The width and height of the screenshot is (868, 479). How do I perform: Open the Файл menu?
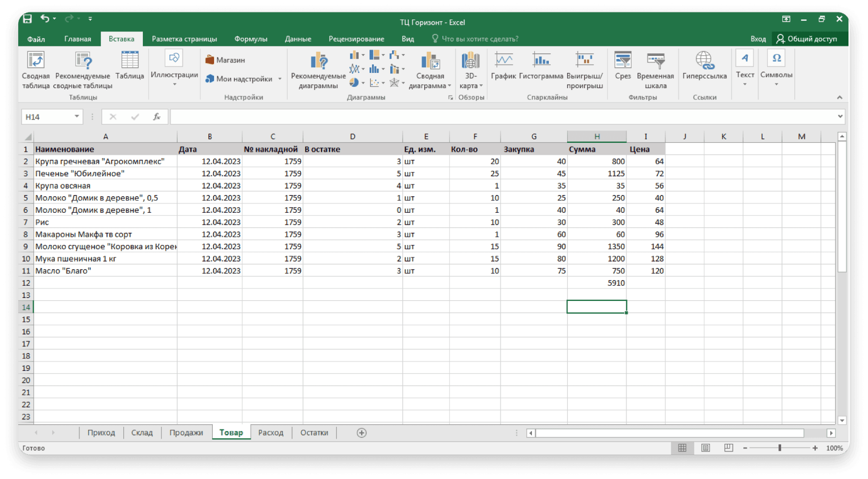36,39
